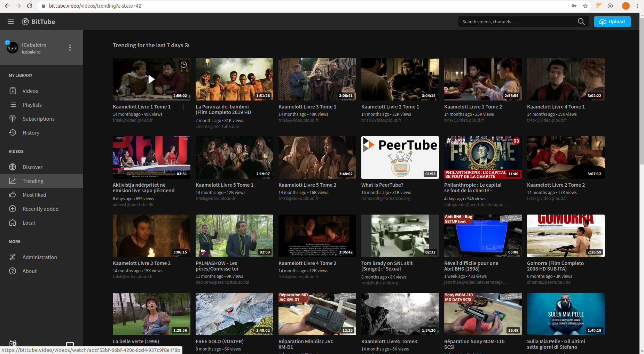Play Kaamelott Livre 1 Tome 1 thumbnail
Image resolution: width=644 pixels, height=354 pixels.
click(151, 79)
